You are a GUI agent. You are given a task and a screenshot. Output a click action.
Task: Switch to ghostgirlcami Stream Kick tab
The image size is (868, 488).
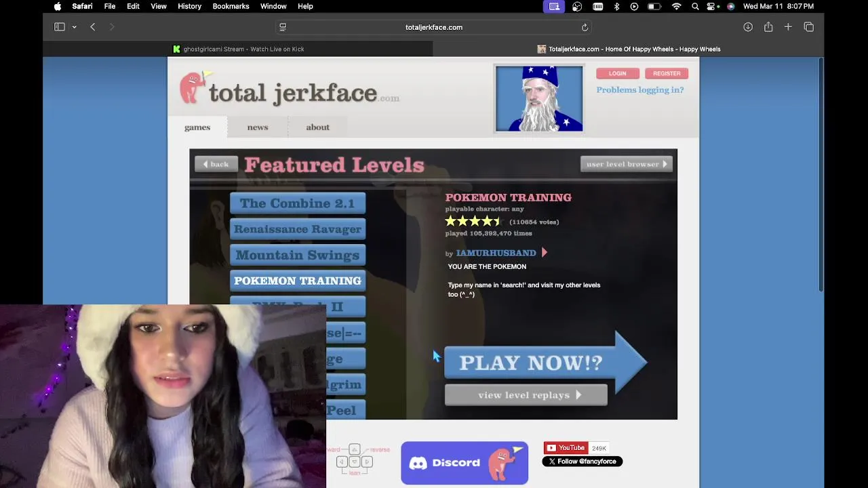(238, 49)
